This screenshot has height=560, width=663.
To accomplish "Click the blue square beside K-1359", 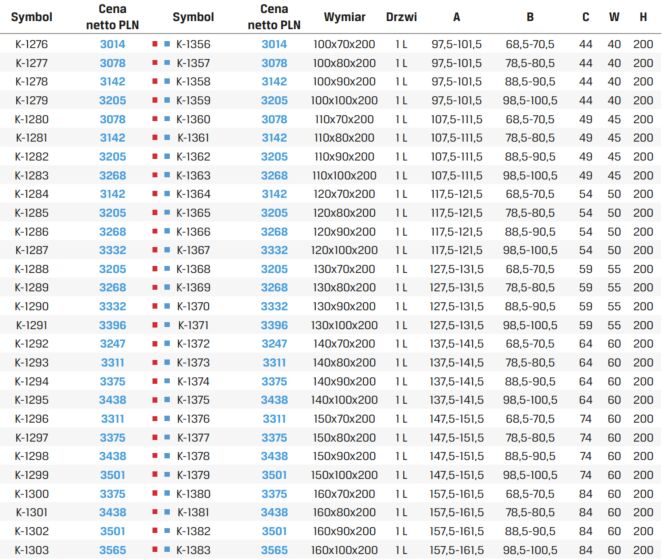I will tap(167, 100).
